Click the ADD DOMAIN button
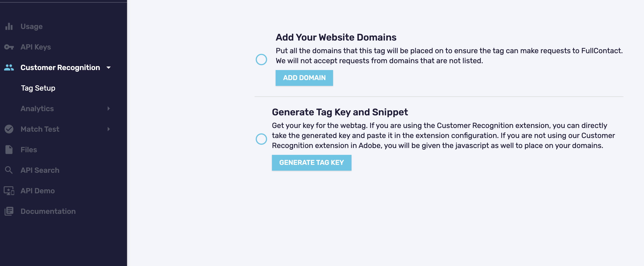The width and height of the screenshot is (644, 266). coord(304,78)
